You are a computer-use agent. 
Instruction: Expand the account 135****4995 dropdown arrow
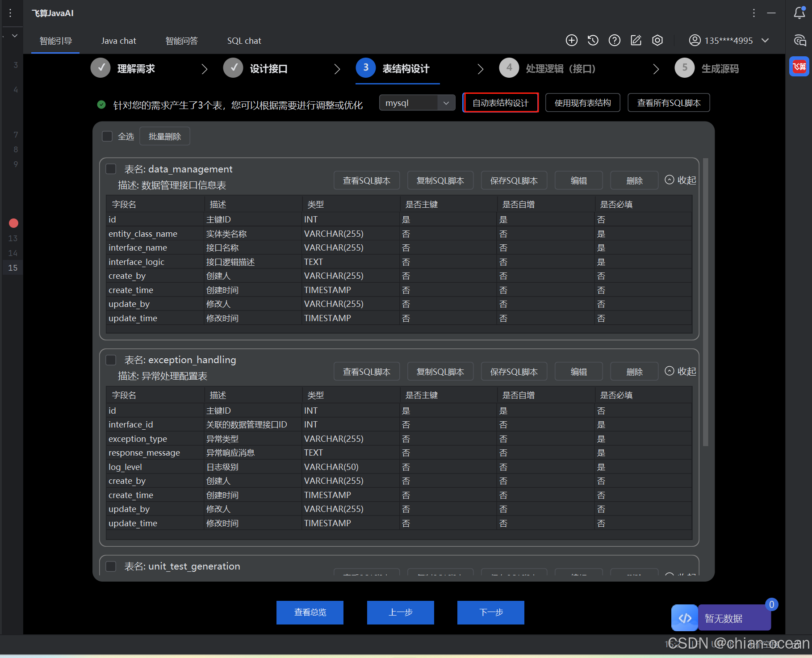[x=765, y=41]
